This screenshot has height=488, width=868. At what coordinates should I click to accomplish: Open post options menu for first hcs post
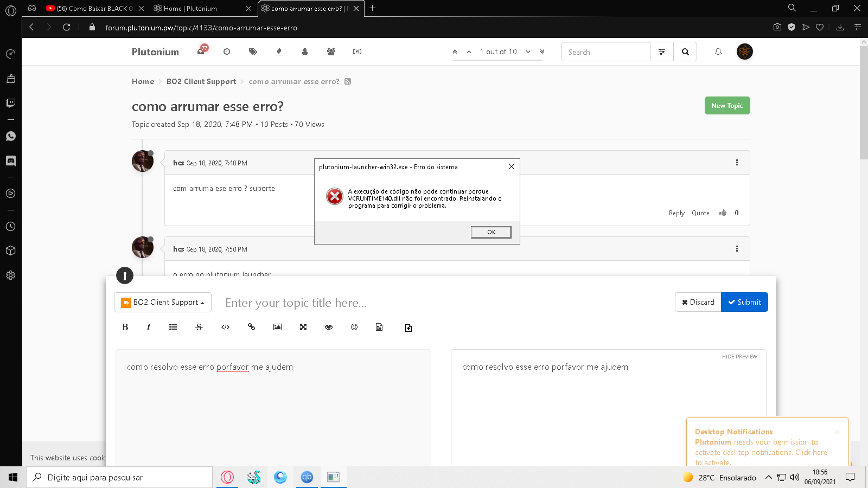point(737,162)
